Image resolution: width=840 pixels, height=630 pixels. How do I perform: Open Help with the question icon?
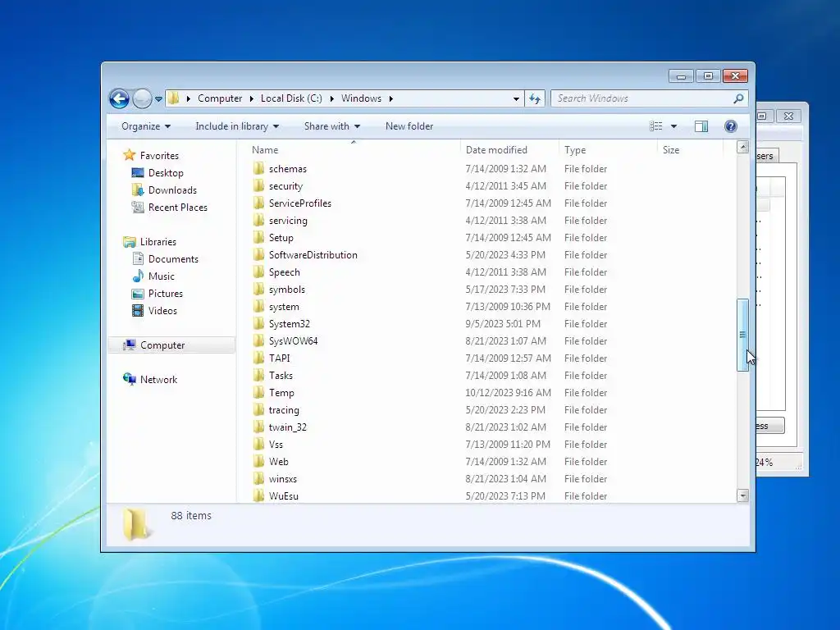coord(731,126)
